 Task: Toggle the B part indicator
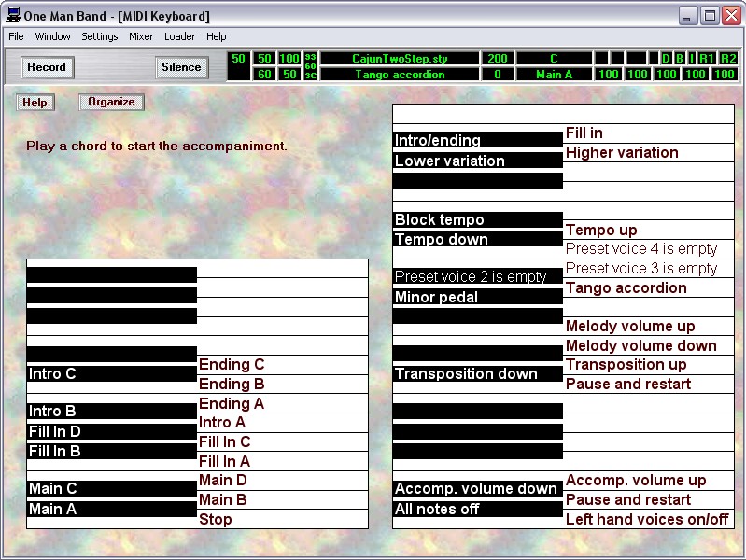tap(680, 59)
